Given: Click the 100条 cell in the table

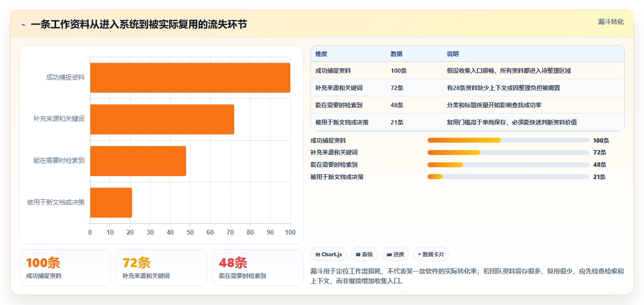Looking at the screenshot, I should pyautogui.click(x=399, y=71).
